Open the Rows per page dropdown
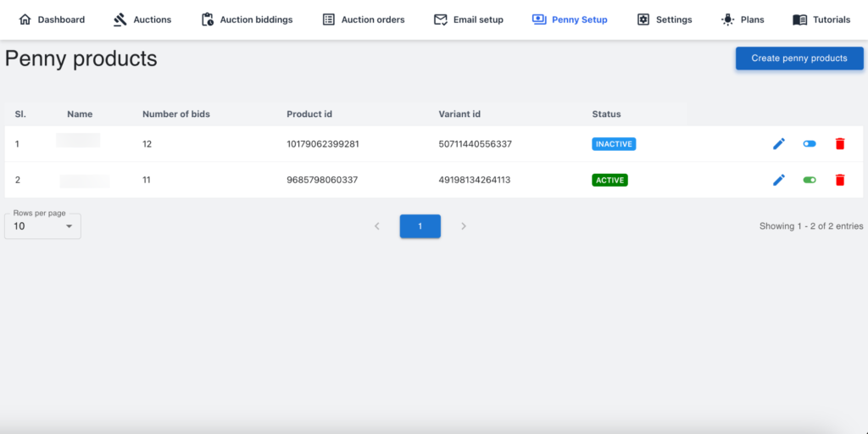 [42, 226]
